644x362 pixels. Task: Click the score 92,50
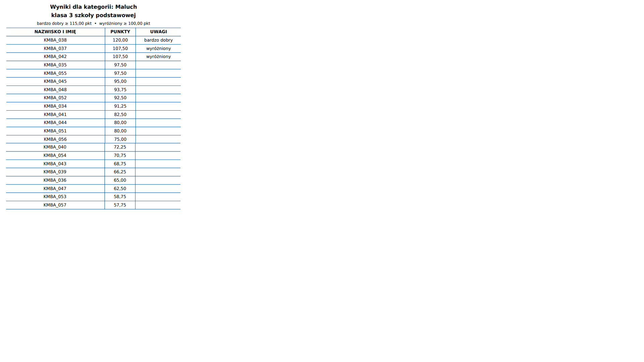click(x=120, y=98)
